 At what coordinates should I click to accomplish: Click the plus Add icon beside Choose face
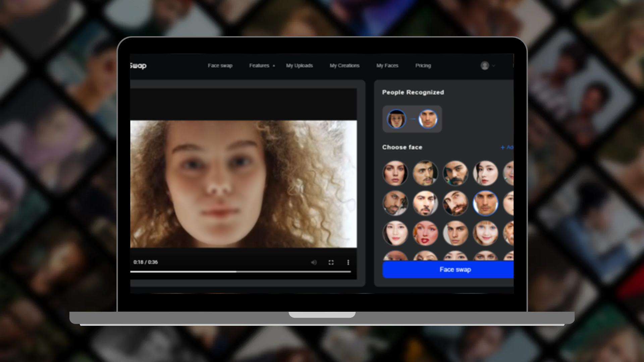click(503, 147)
